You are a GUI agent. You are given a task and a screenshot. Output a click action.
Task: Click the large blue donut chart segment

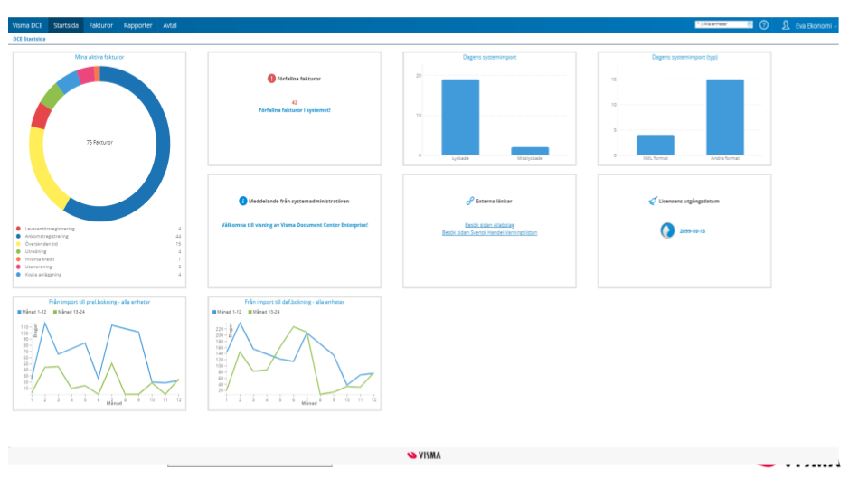point(162,145)
